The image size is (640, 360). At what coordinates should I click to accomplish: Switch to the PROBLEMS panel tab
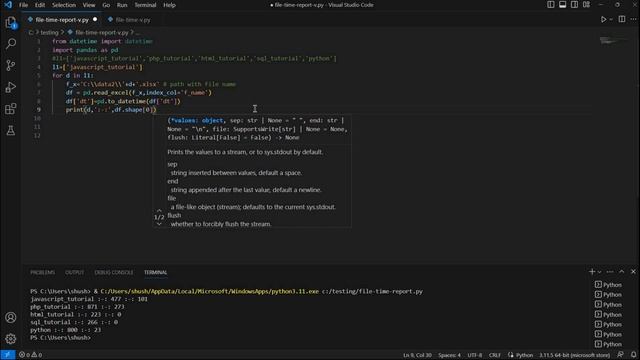point(42,272)
